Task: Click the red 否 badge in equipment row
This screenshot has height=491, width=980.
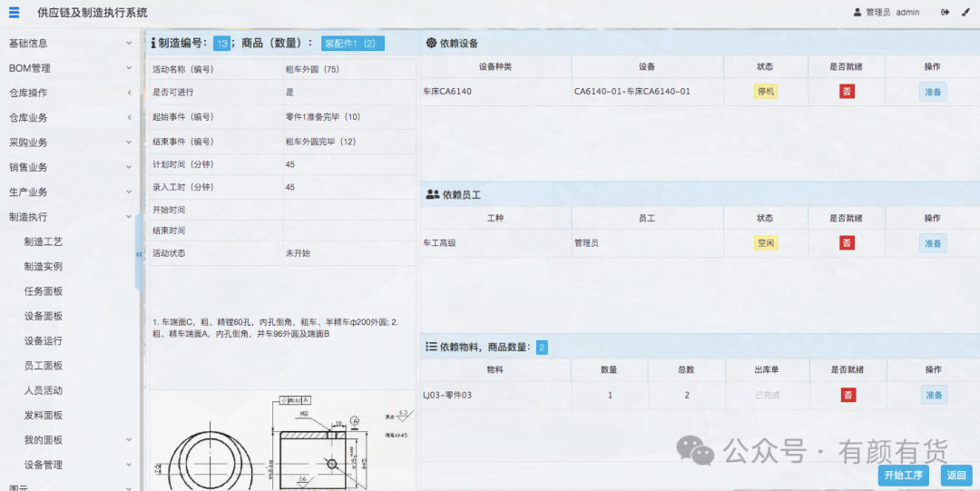Action: (x=847, y=92)
